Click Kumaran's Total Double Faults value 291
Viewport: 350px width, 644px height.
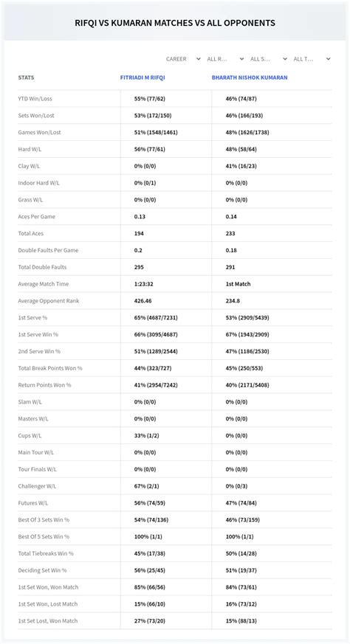click(x=230, y=267)
